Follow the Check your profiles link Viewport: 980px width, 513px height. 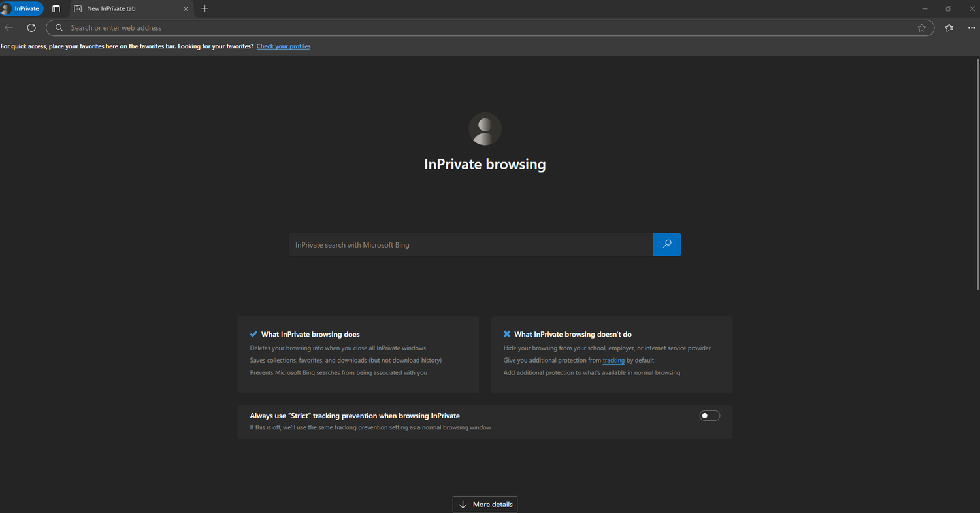click(x=283, y=46)
